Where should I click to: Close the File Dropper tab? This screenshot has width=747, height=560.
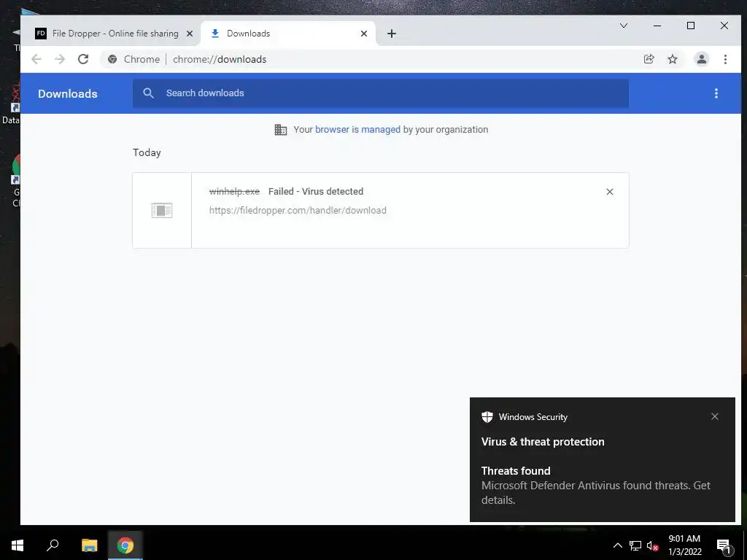coord(190,34)
